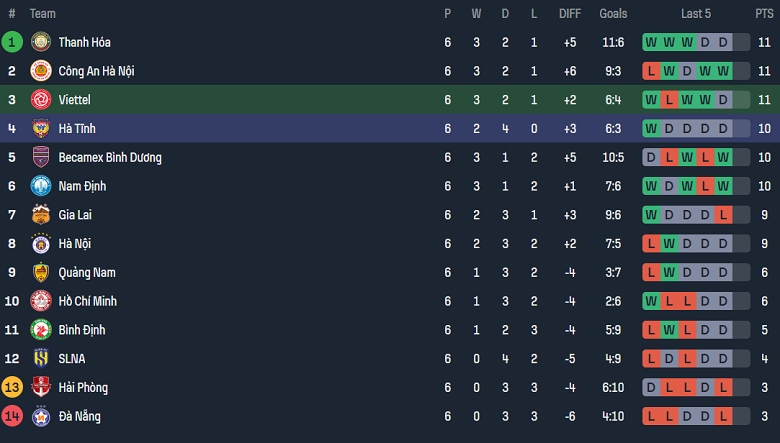Click the Nam Định club badge
Viewport: 780px width, 443px height.
[41, 186]
